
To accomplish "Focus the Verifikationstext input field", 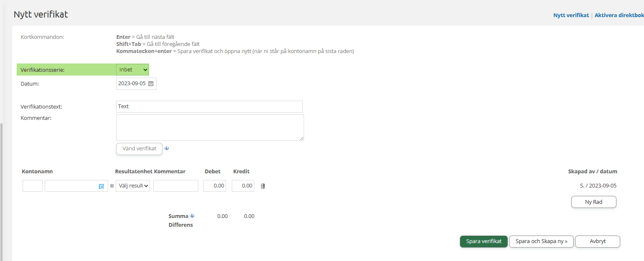I will coord(209,106).
